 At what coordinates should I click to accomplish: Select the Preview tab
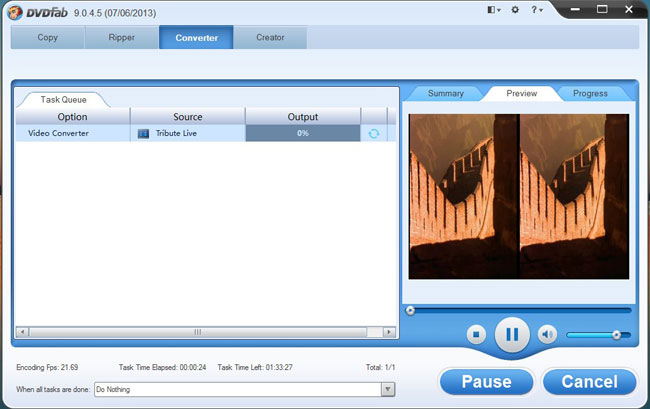pos(521,93)
